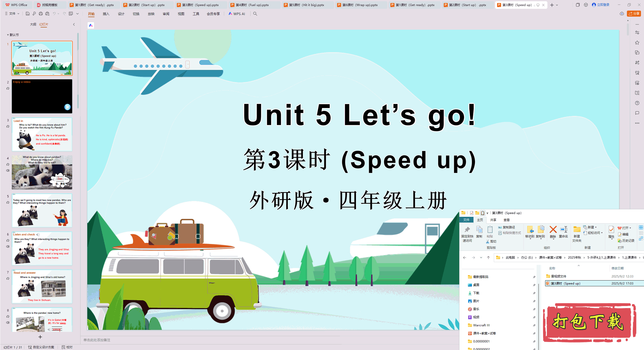The height and width of the screenshot is (350, 644).
Task: Switch to the 共享 tab in File Explorer
Action: [493, 220]
